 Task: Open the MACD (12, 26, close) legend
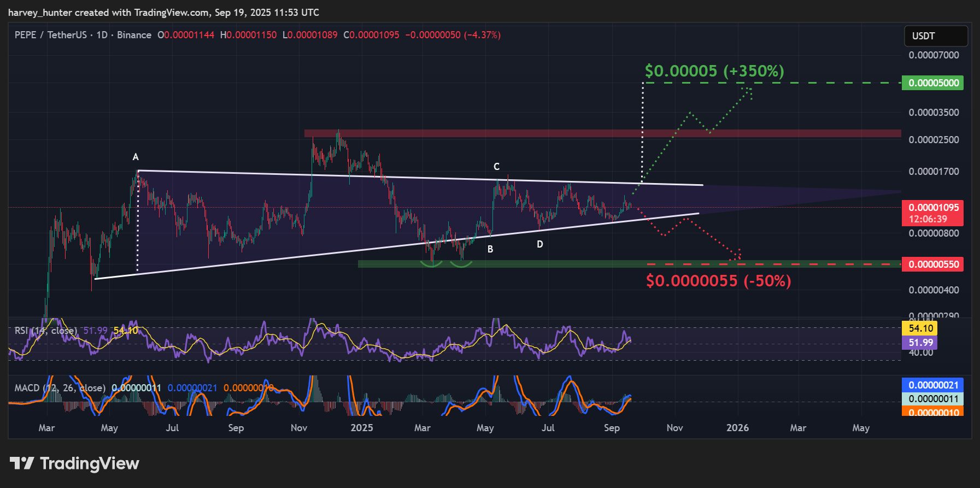tap(60, 388)
